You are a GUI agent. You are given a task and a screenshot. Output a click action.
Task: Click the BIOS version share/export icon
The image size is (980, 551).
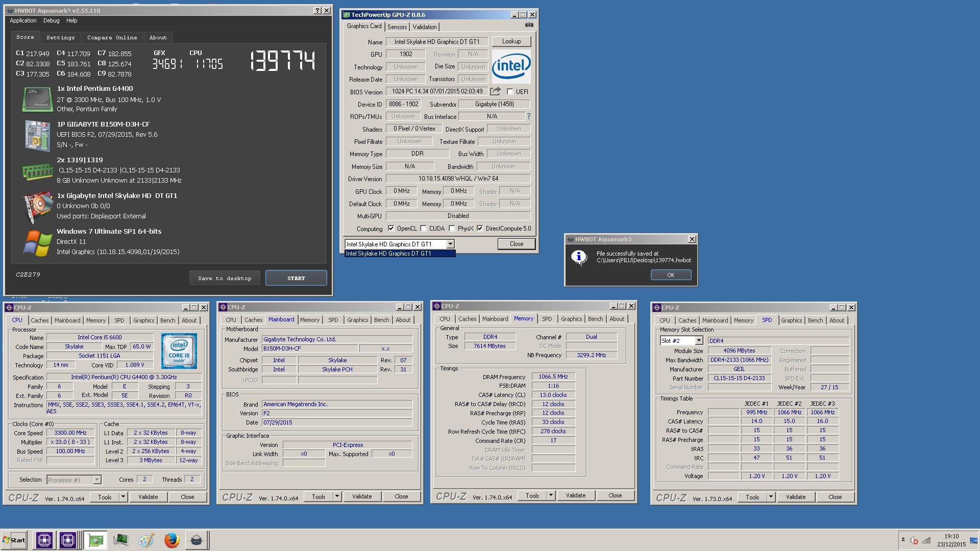(x=495, y=91)
